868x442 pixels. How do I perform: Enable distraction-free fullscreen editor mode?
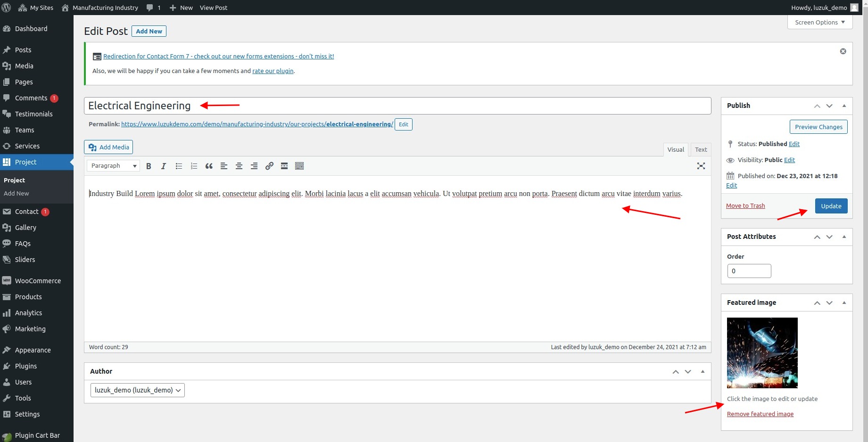tap(701, 166)
